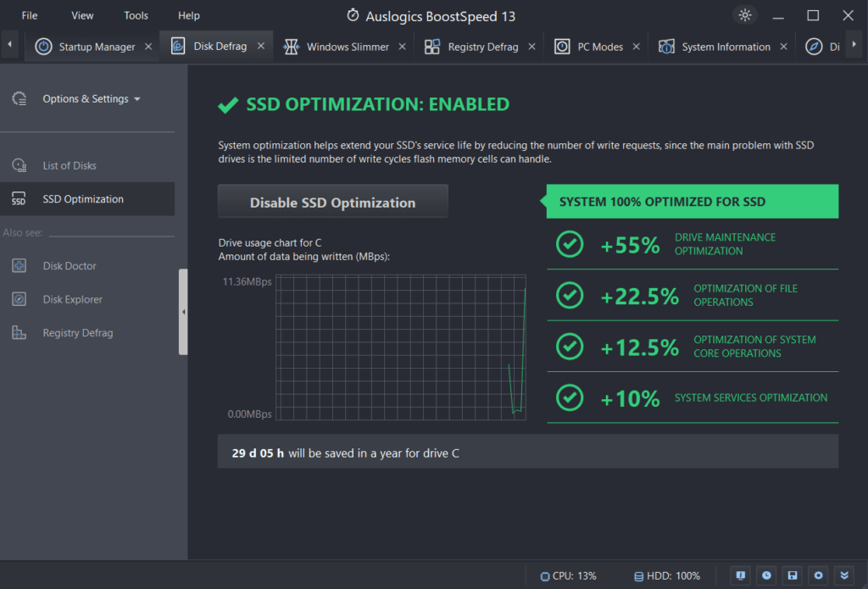The image size is (868, 589).
Task: Open the Tools menu
Action: point(136,14)
